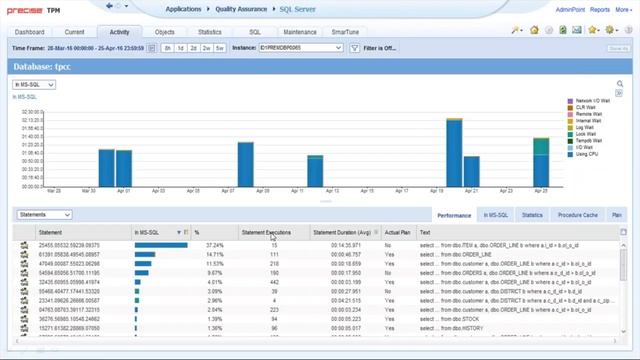Switch to the SmarTune tab
This screenshot has height=360, width=640.
(x=345, y=32)
